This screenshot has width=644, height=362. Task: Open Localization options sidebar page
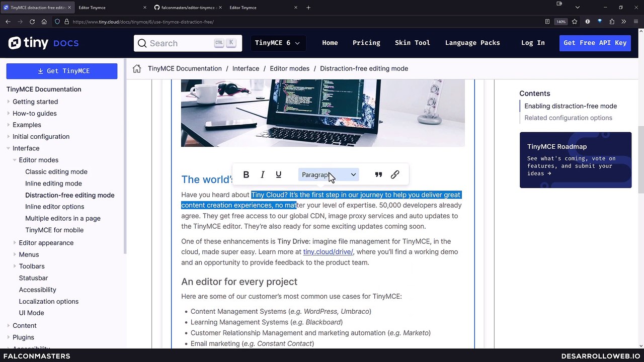pos(49,301)
